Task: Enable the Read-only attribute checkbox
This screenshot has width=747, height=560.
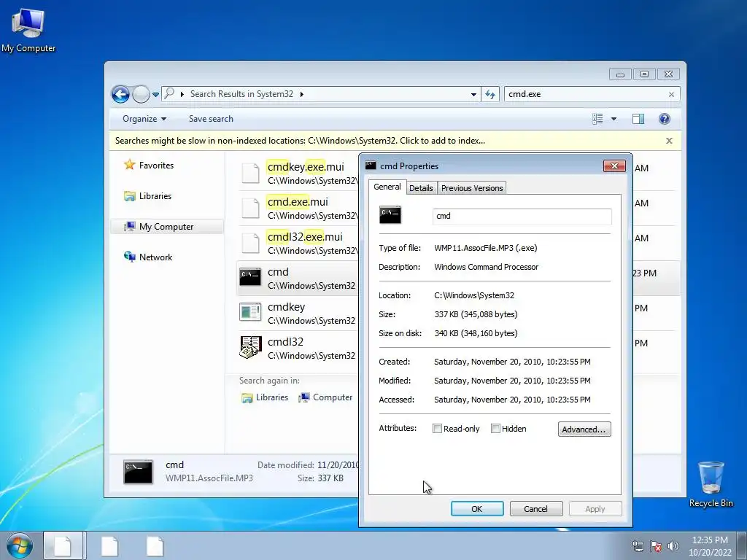Action: click(x=437, y=429)
